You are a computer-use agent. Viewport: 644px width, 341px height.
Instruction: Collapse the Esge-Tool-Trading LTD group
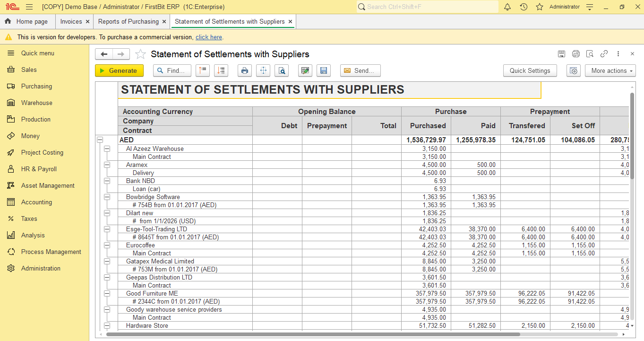(107, 229)
